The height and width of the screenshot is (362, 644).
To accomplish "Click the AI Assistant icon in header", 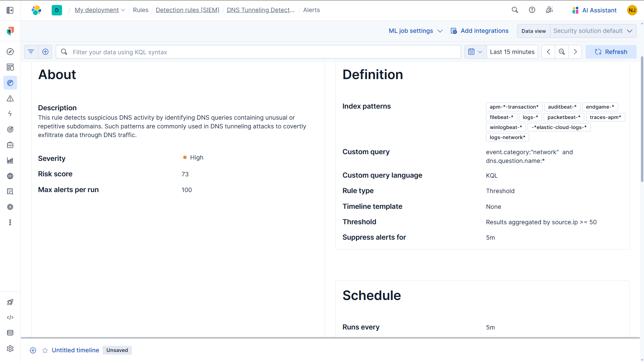I will tap(575, 10).
